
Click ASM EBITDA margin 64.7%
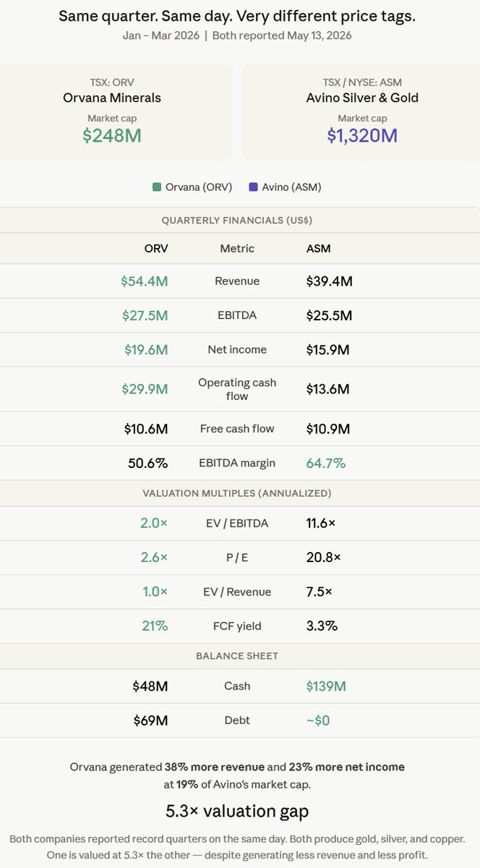326,463
